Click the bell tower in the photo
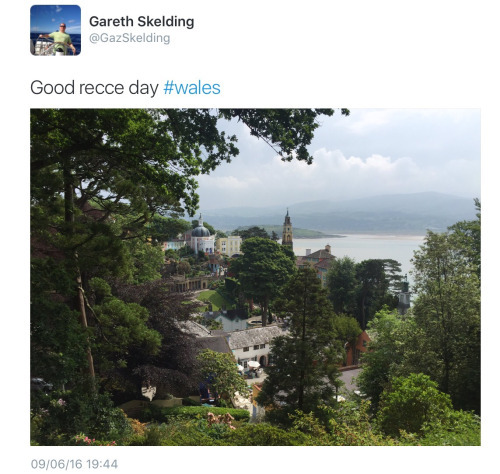500x474 pixels. 287,229
